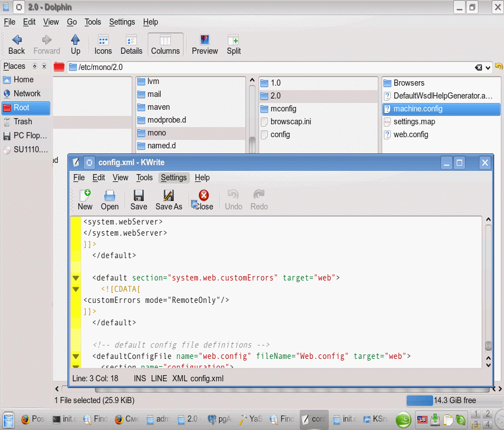Collapse the customErrors default section fold marker

click(76, 278)
